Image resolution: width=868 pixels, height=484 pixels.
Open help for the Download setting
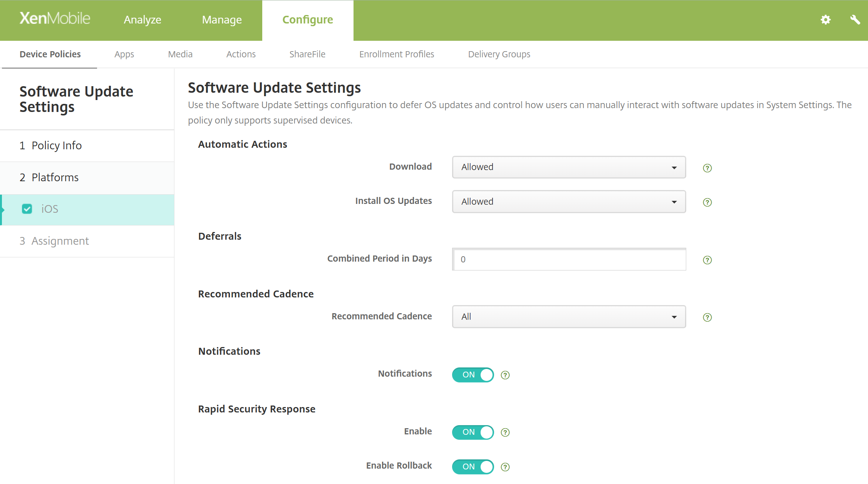pos(707,168)
